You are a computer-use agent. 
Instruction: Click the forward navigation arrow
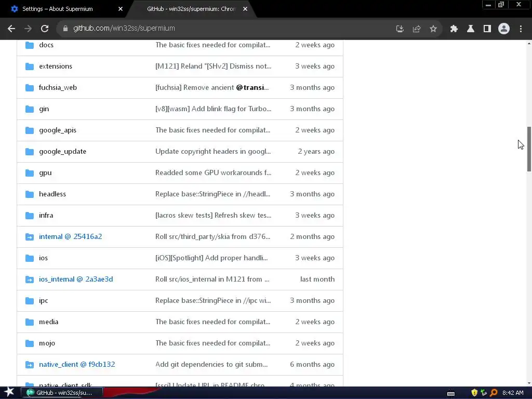[28, 29]
